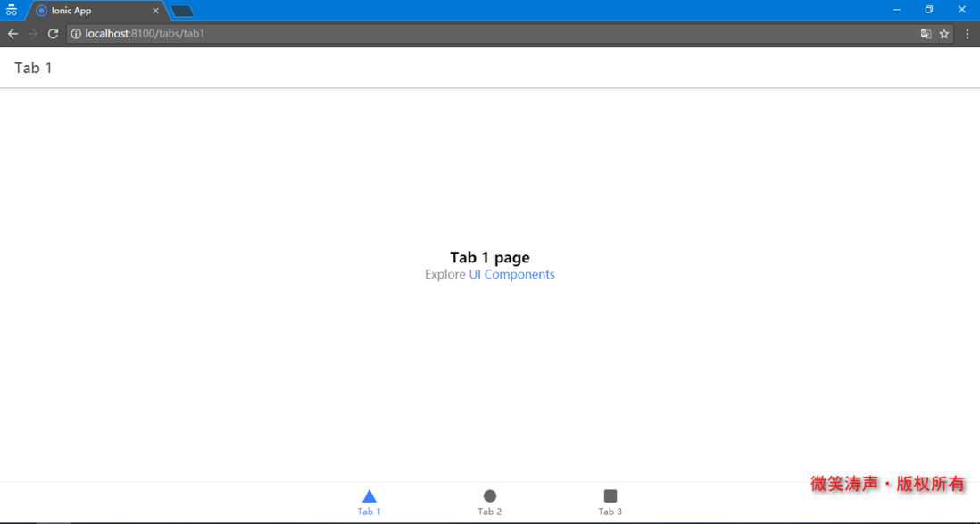Minimize the browser window

(897, 10)
